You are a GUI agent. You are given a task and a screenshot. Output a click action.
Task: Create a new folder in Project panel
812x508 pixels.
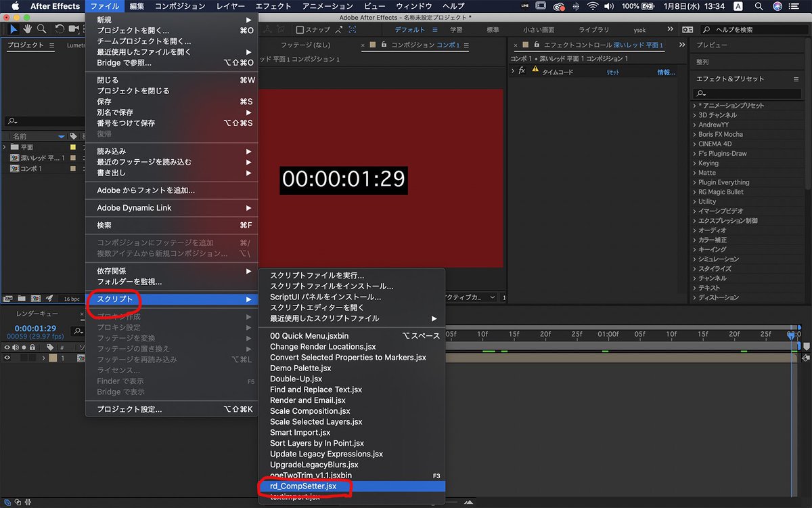click(22, 298)
